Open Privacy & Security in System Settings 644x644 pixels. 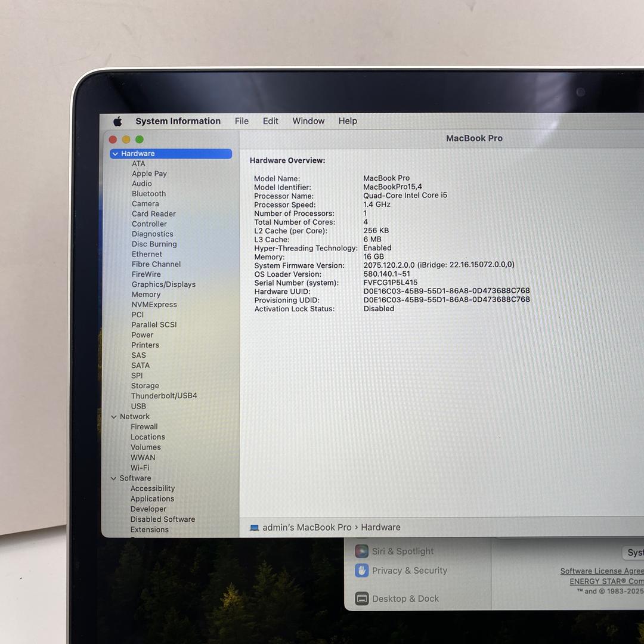click(410, 571)
